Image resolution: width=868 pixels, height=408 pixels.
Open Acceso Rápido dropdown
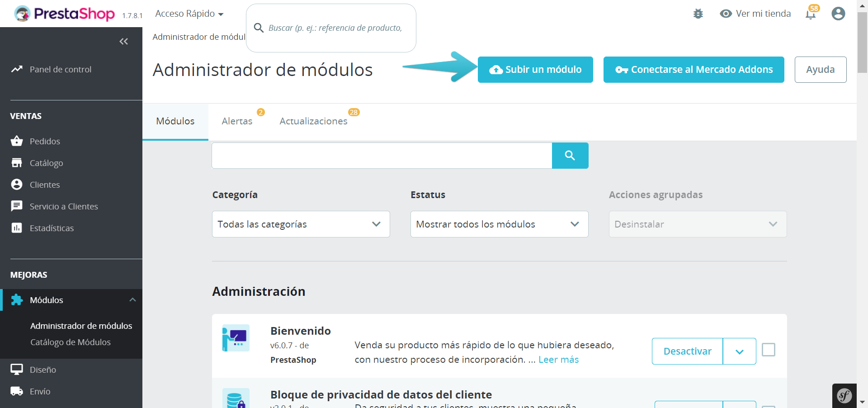(189, 14)
